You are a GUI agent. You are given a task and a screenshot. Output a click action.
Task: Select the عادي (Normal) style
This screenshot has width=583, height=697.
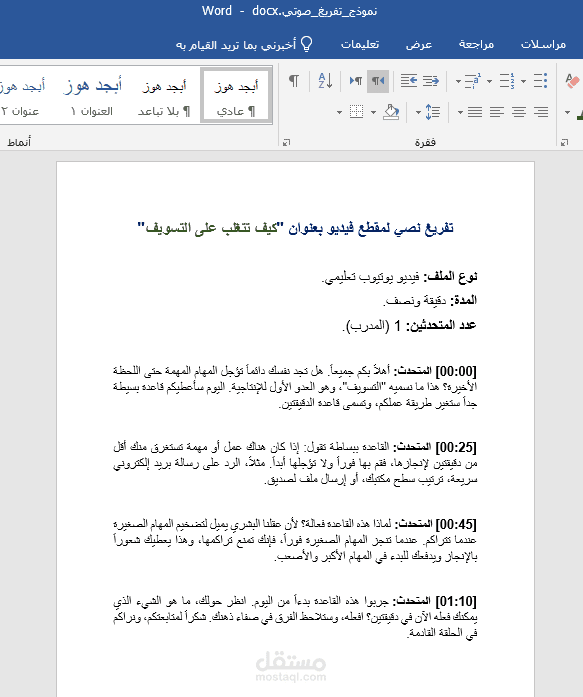tap(236, 95)
